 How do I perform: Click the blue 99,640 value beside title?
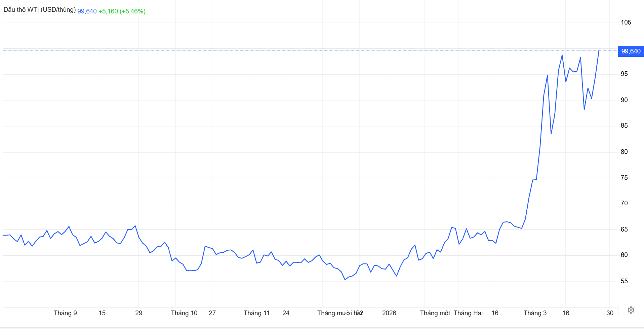87,11
